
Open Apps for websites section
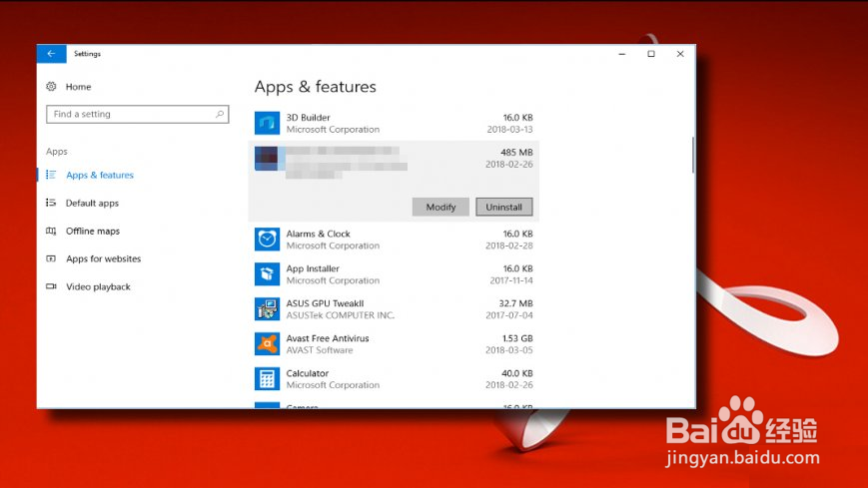[103, 258]
